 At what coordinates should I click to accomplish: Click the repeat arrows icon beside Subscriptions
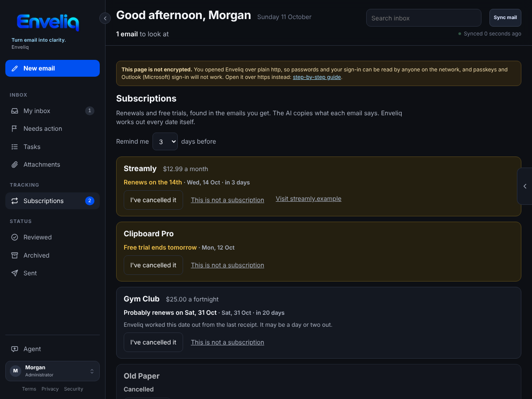click(x=15, y=201)
